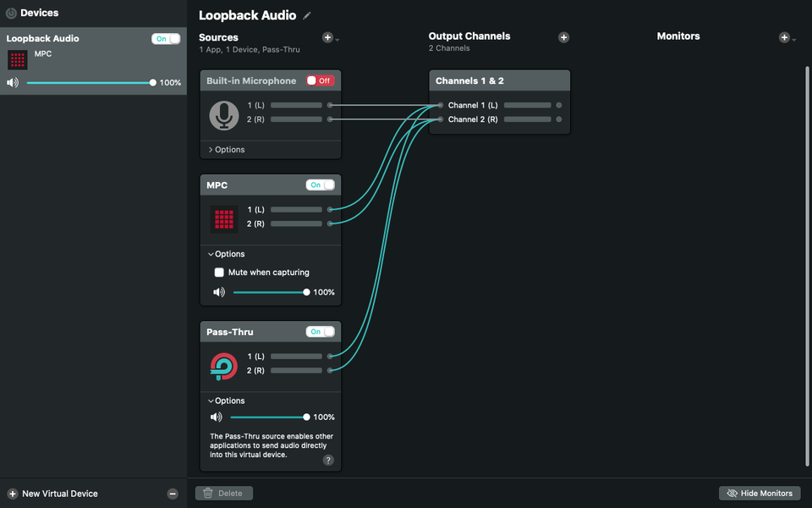
Task: Switch off the Pass-Thru source
Action: tap(320, 331)
